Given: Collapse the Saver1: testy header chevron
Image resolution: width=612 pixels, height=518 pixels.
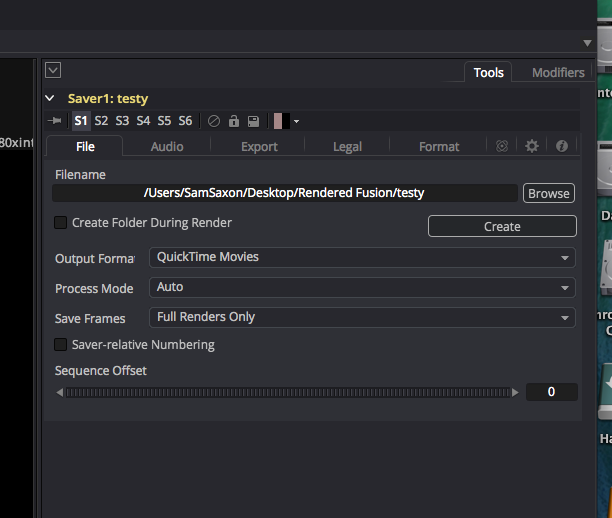Looking at the screenshot, I should 50,98.
